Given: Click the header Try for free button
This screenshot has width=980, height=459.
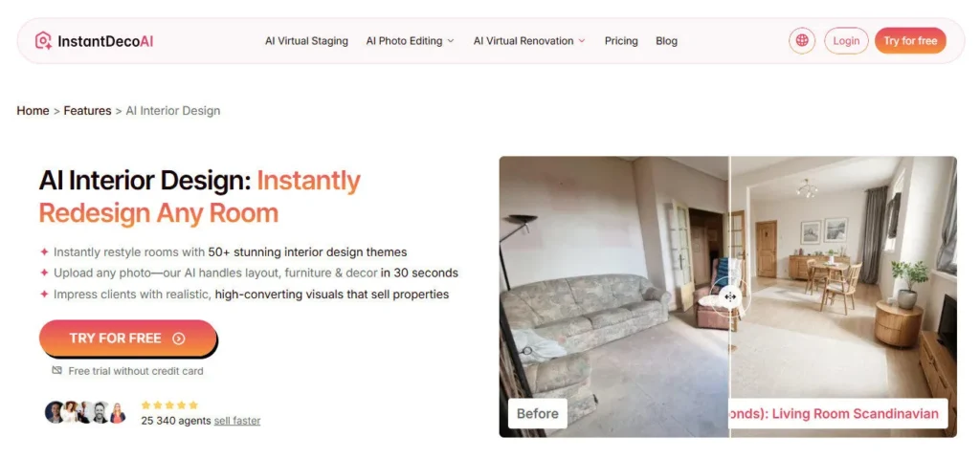Looking at the screenshot, I should point(910,40).
